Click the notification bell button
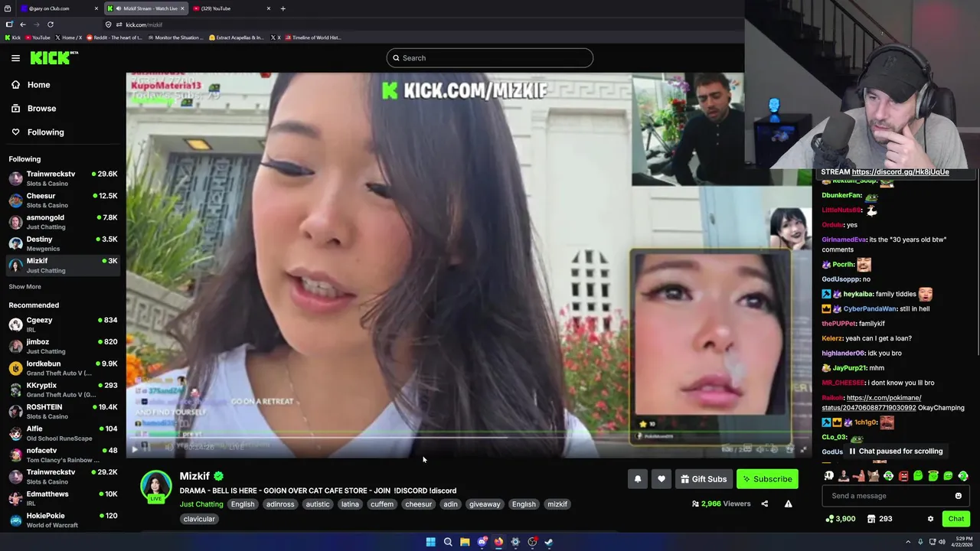980x551 pixels. [638, 479]
